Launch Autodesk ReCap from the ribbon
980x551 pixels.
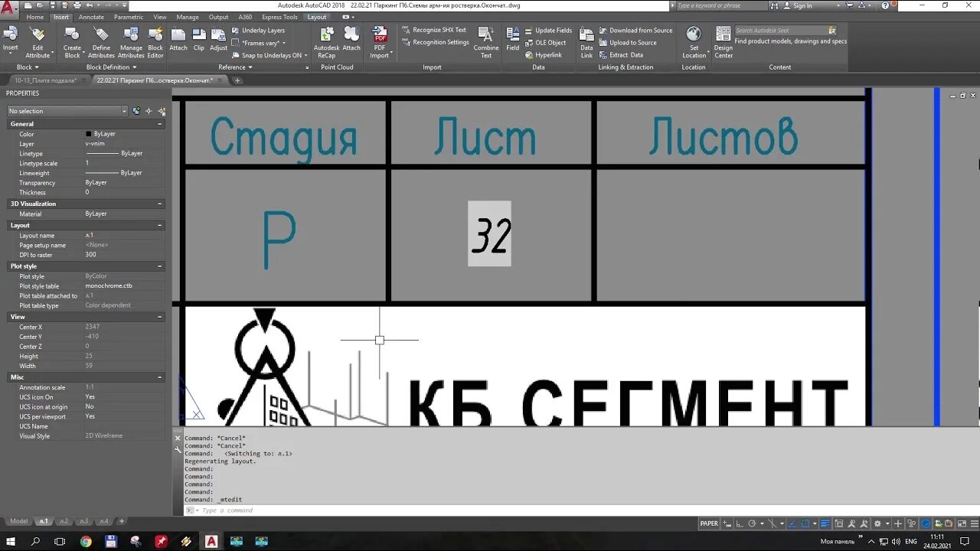(327, 41)
